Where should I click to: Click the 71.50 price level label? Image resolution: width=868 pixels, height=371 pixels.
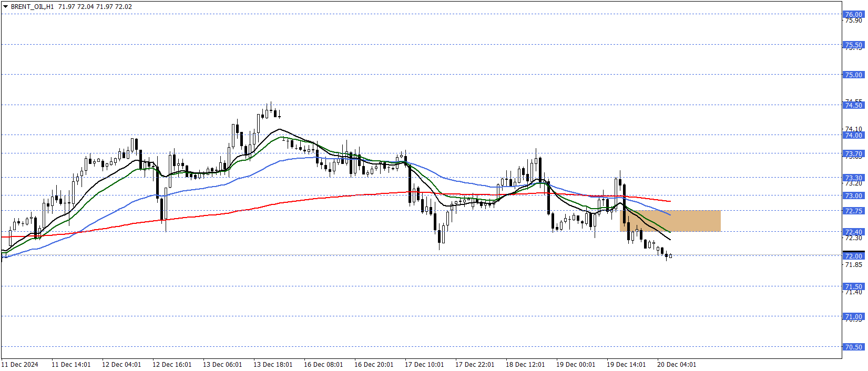853,286
